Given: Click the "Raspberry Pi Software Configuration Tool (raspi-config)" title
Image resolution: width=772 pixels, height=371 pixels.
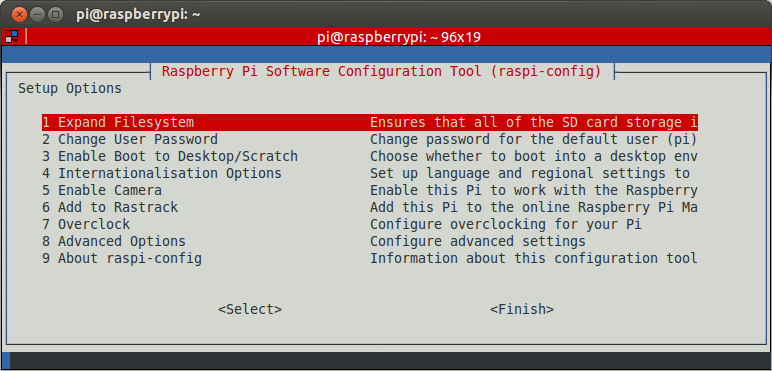Looking at the screenshot, I should 382,71.
